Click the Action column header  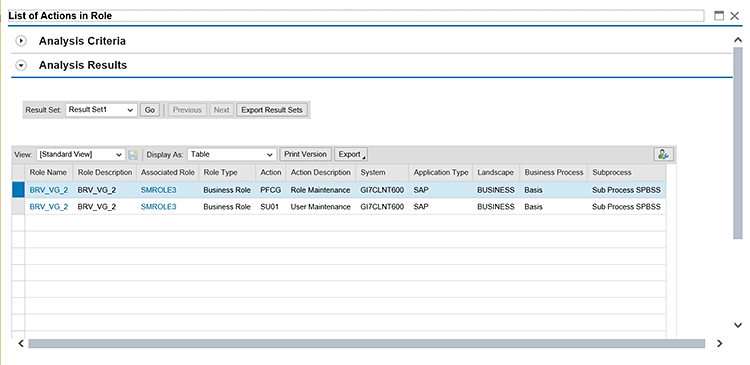pos(271,172)
